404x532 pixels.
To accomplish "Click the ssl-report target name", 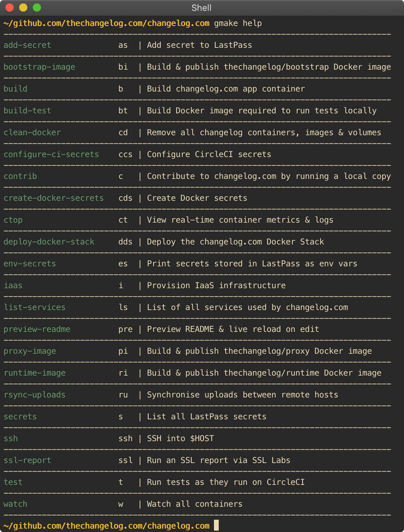I will [x=27, y=460].
